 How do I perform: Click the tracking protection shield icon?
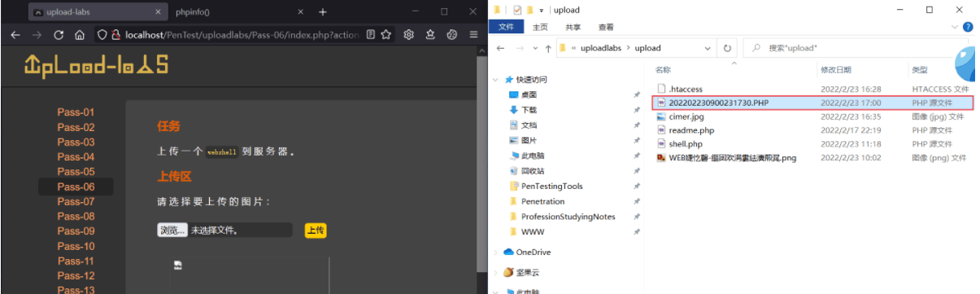[x=102, y=35]
